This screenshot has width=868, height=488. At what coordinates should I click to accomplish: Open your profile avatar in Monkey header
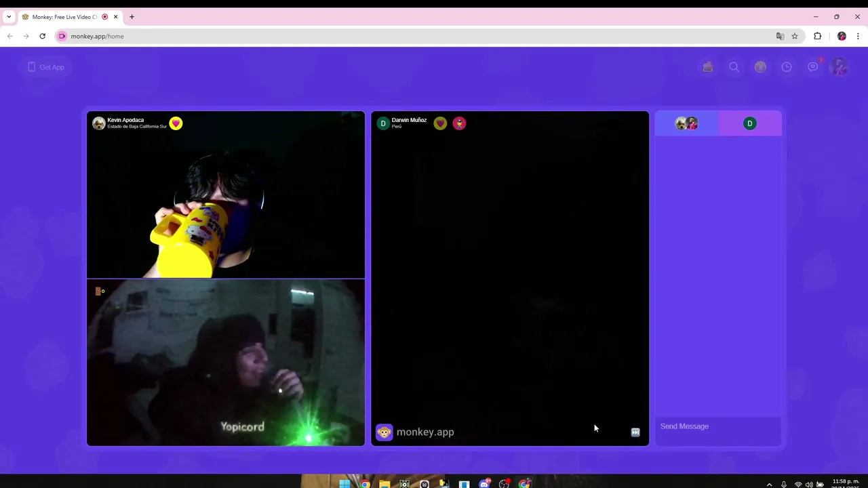(840, 67)
